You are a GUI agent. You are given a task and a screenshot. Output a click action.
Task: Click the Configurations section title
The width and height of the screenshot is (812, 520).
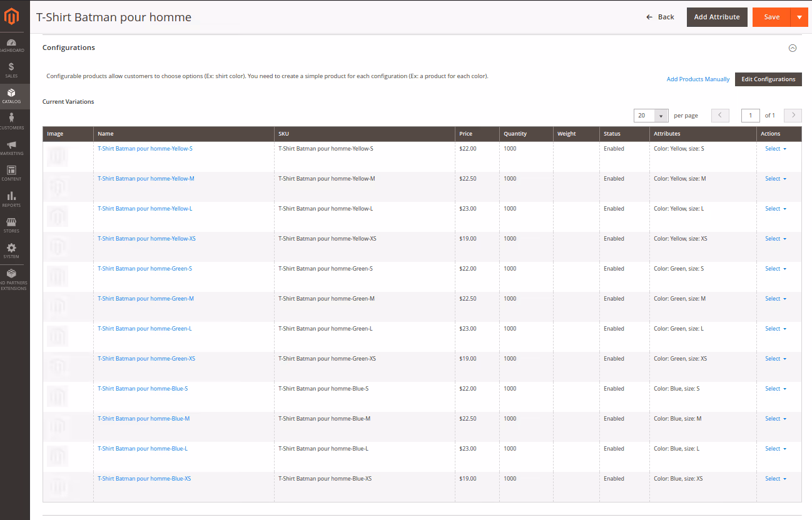tap(69, 47)
